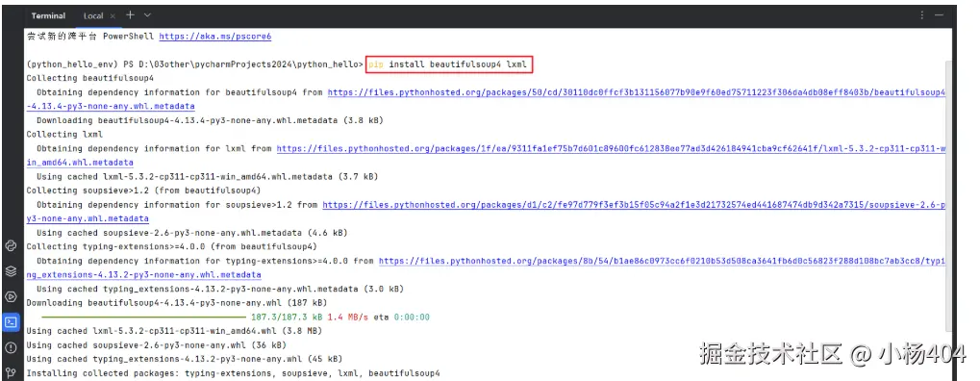Open the Python Console tool window
This screenshot has height=381, width=980.
pos(10,245)
